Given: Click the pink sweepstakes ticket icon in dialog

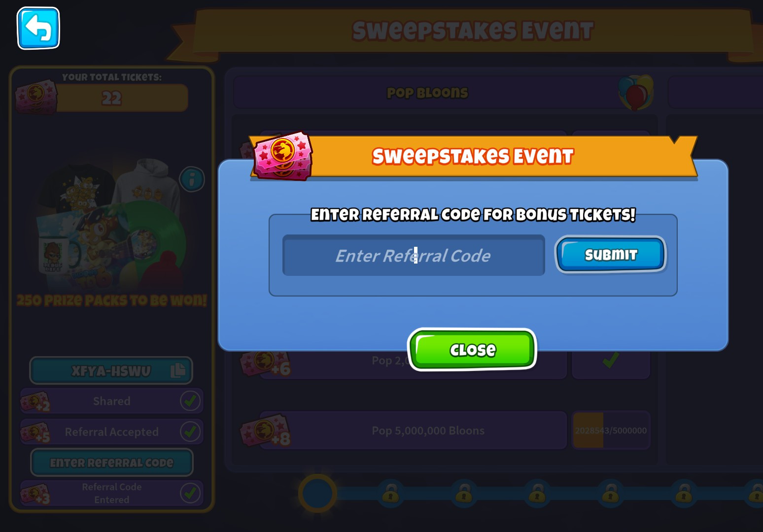Looking at the screenshot, I should point(282,156).
